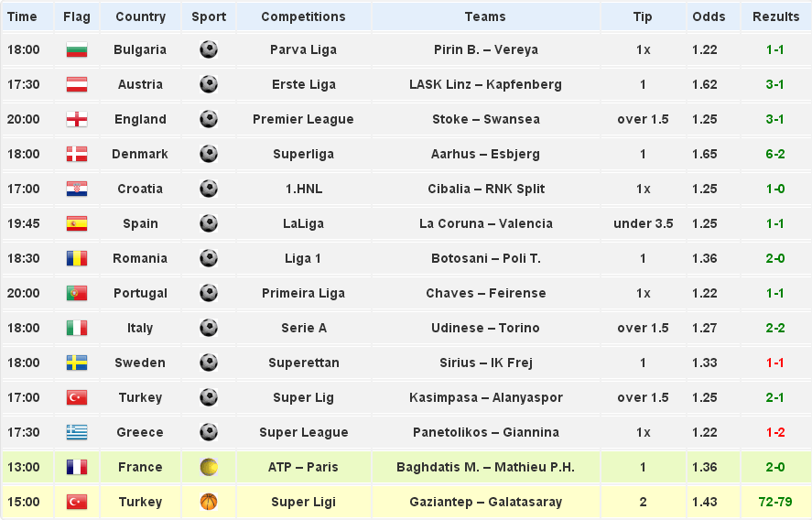Open the Stoke – Swansea match

click(x=485, y=120)
